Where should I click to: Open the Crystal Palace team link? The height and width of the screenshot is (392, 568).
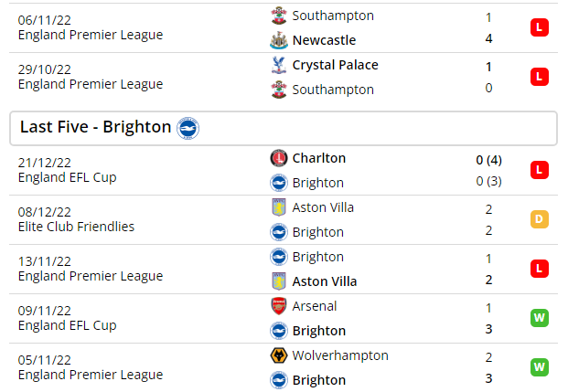click(335, 65)
